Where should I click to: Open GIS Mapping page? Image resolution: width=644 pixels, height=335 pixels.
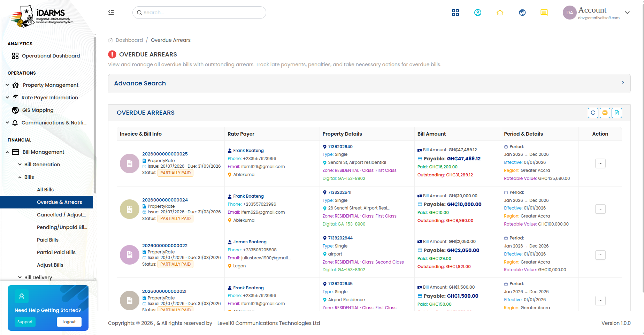click(38, 110)
